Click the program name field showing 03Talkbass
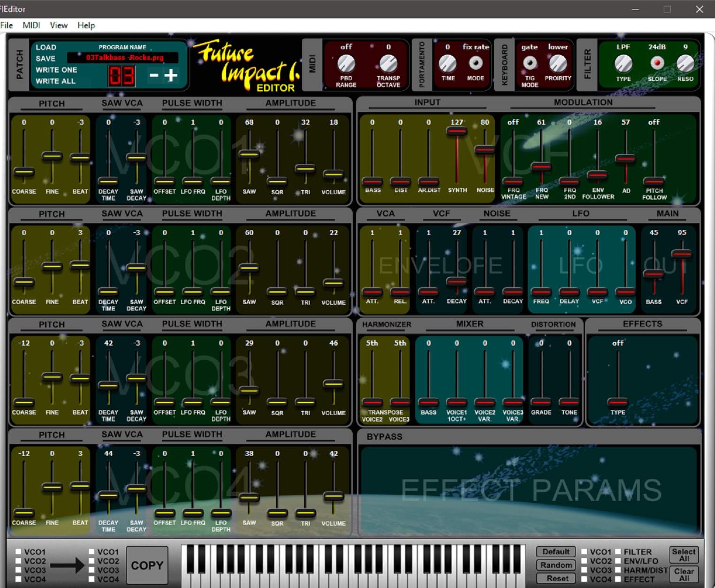This screenshot has width=715, height=588. 123,58
